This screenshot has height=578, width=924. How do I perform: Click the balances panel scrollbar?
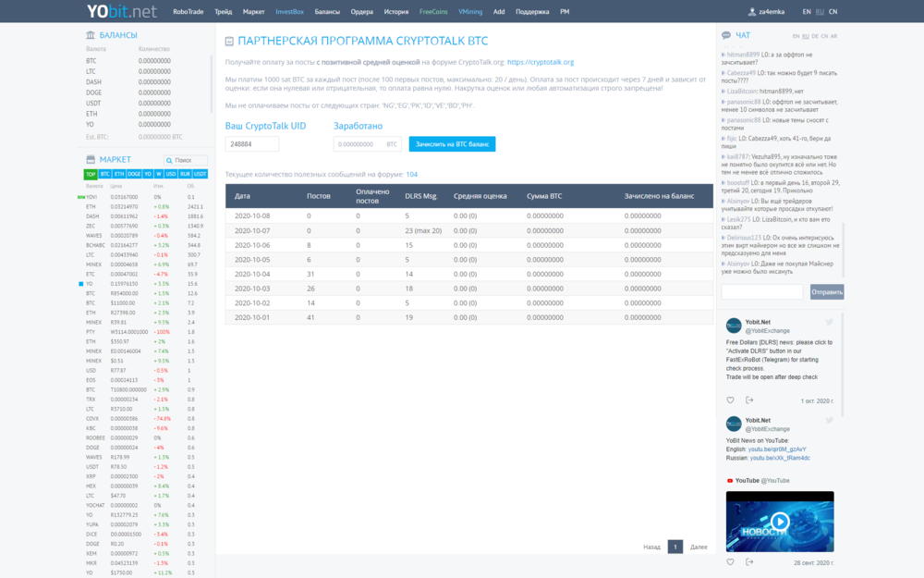point(211,84)
